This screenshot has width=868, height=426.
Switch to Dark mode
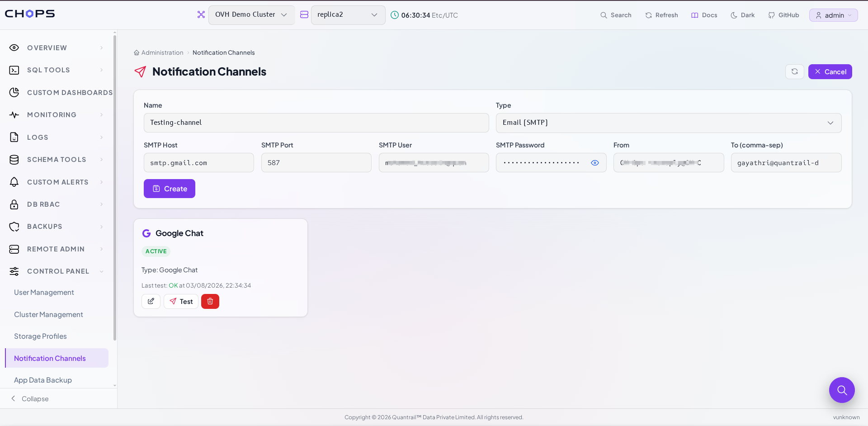742,15
